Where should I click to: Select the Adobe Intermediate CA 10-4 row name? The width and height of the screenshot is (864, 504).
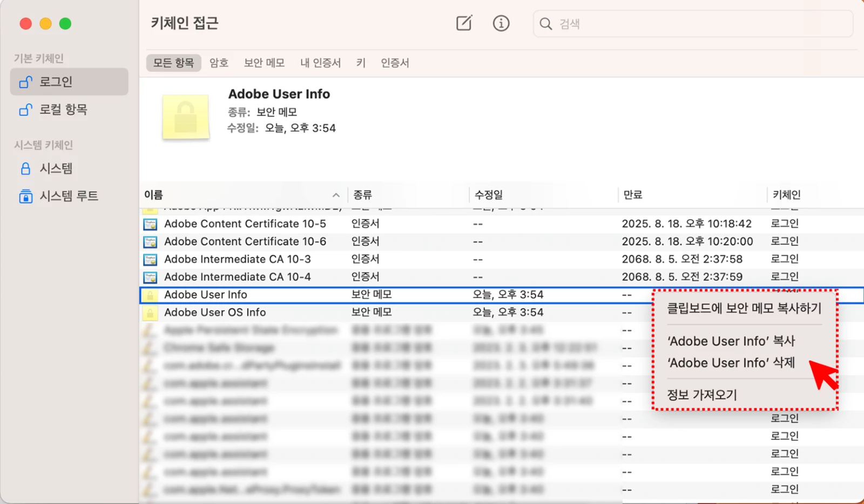238,277
